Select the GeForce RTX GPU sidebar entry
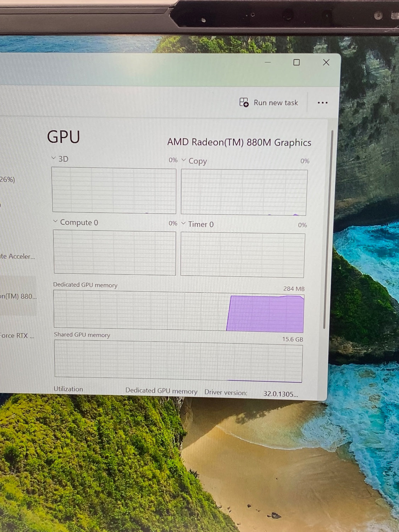Viewport: 399px width, 532px height. pos(17,336)
